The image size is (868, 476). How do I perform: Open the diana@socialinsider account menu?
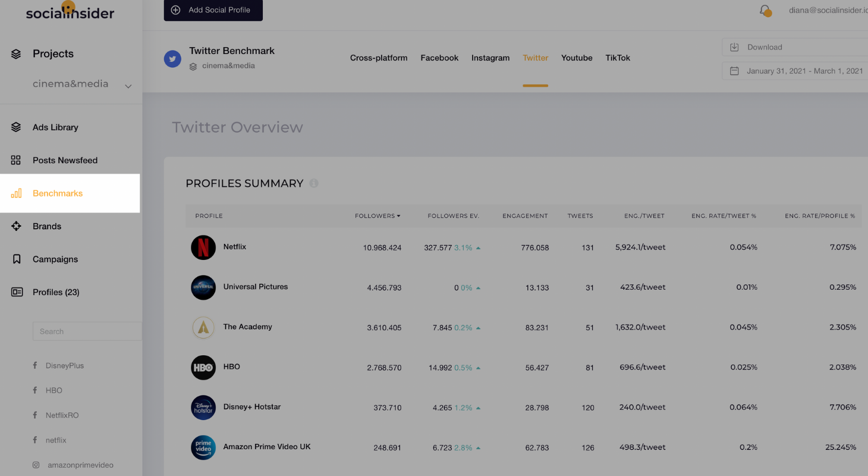[828, 10]
